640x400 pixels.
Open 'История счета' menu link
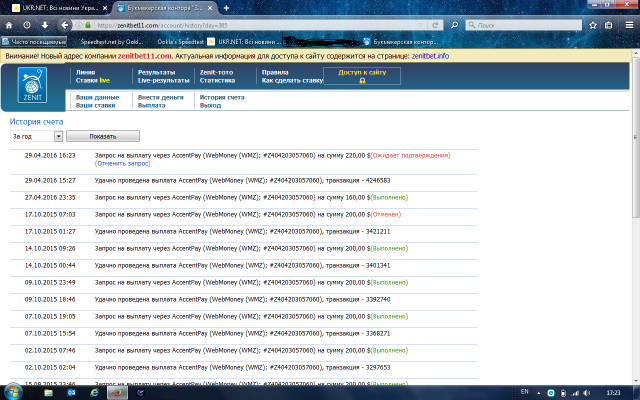[x=222, y=98]
